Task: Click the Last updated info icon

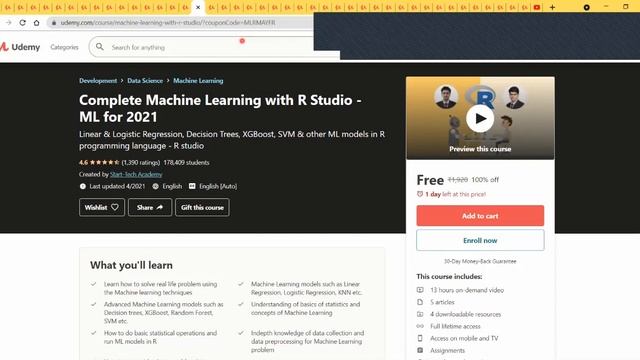Action: [x=83, y=186]
